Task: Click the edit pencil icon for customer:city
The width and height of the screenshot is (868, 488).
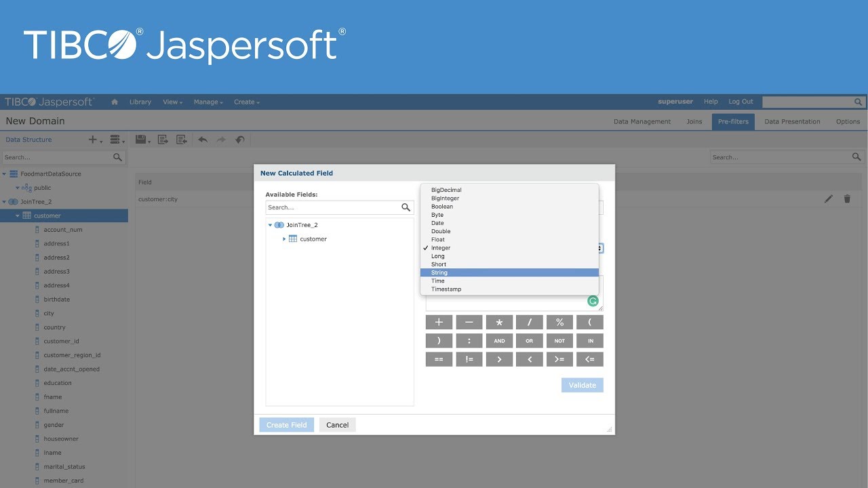Action: click(829, 199)
